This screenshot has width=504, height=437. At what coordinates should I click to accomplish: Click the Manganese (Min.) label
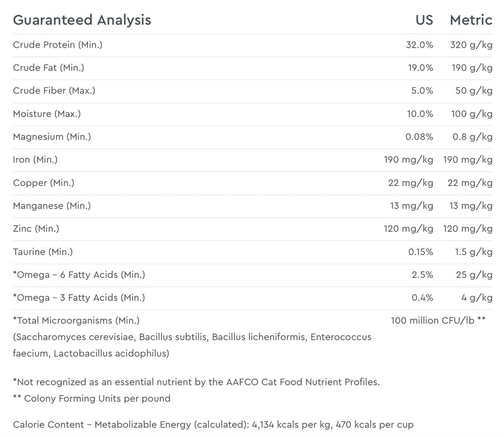coord(52,206)
